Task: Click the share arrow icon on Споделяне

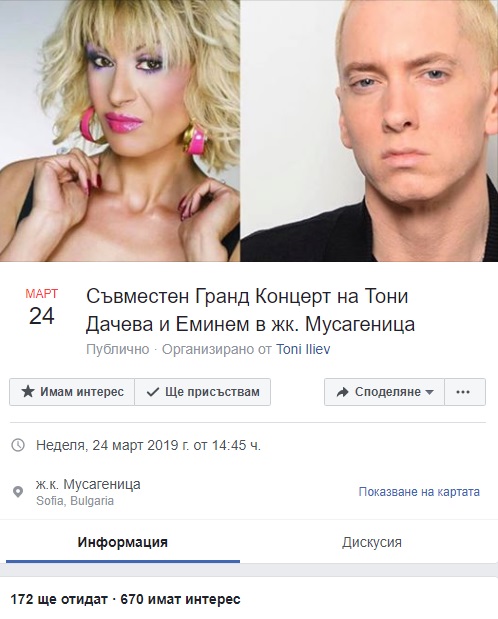Action: 342,392
